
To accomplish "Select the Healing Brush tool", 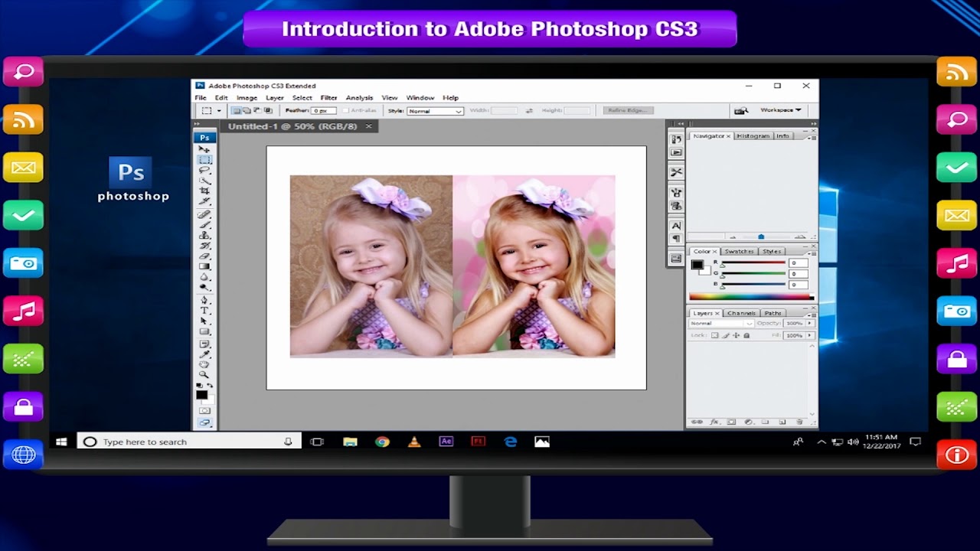I will click(204, 214).
